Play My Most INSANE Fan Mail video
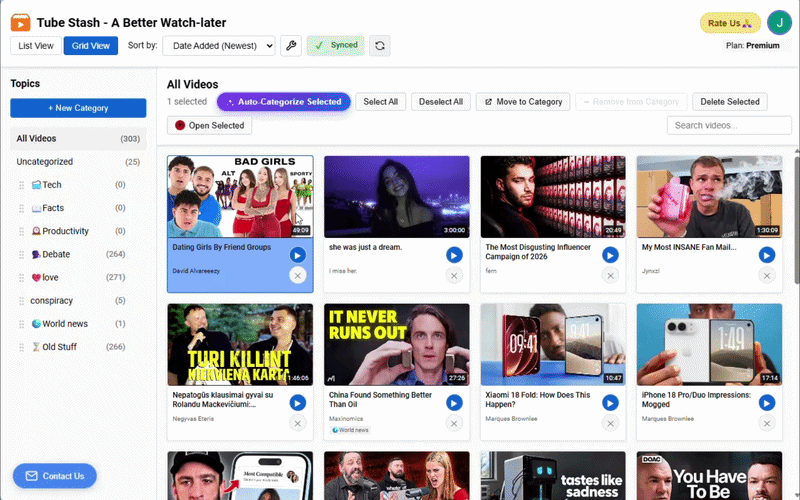Viewport: 800px width, 500px height. (x=767, y=255)
